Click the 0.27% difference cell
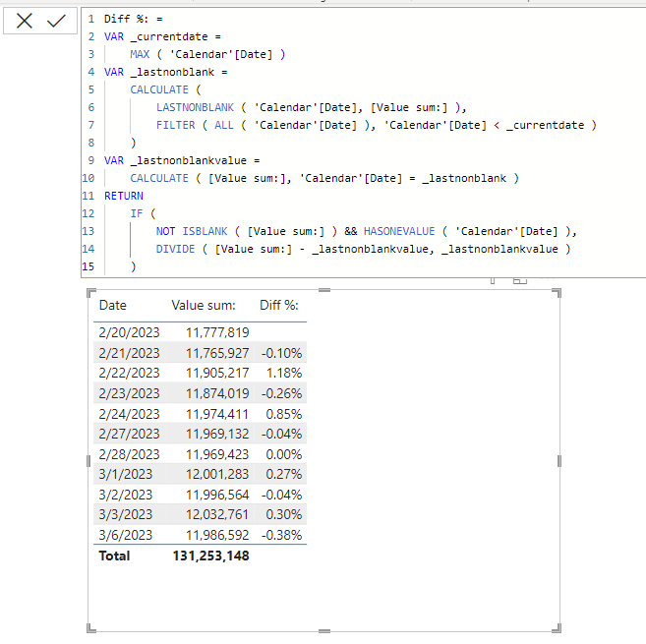646x644 pixels. pyautogui.click(x=284, y=474)
